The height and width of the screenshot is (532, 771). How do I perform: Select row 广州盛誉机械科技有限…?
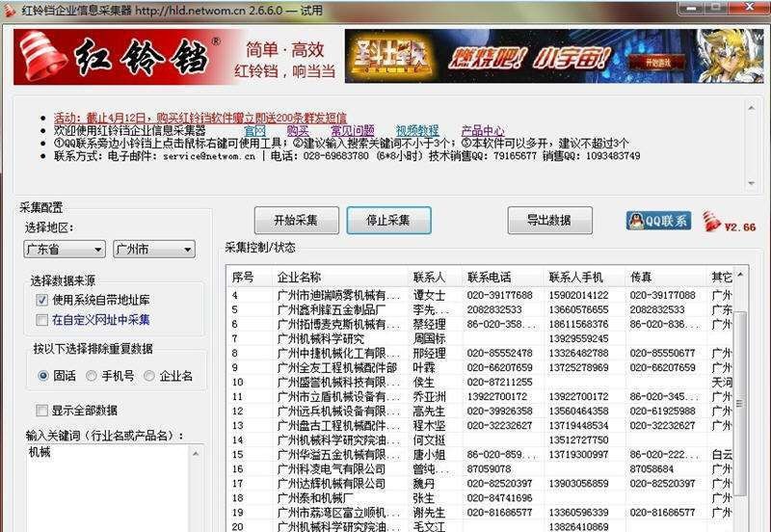(479, 382)
